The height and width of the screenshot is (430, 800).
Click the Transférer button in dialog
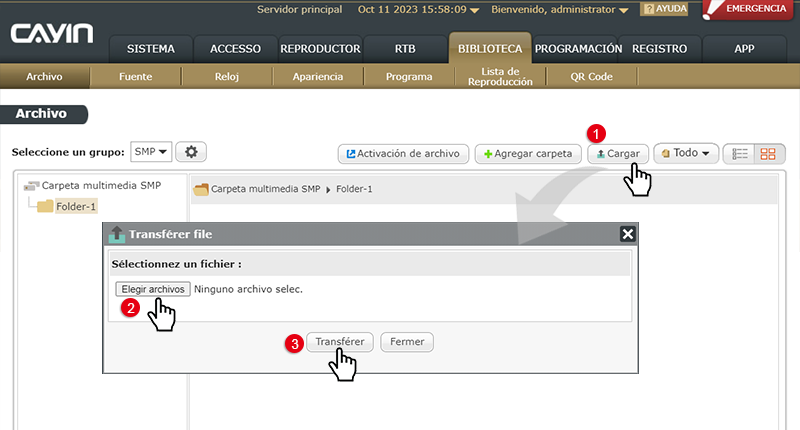point(340,341)
